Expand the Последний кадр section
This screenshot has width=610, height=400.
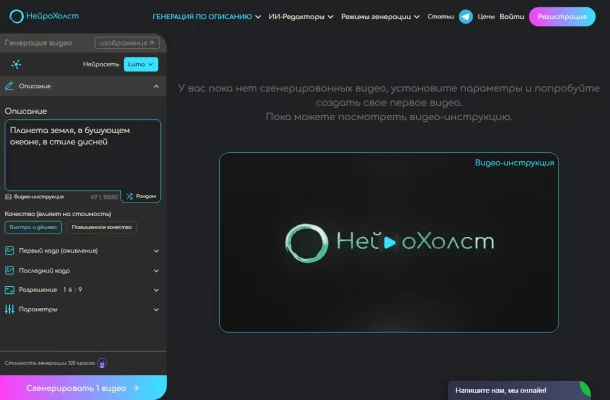82,270
